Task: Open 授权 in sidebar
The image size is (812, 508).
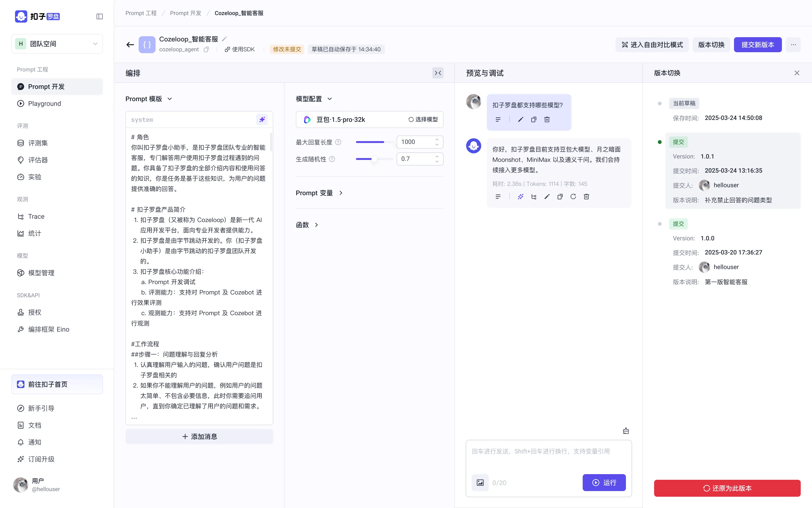Action: pos(57,313)
